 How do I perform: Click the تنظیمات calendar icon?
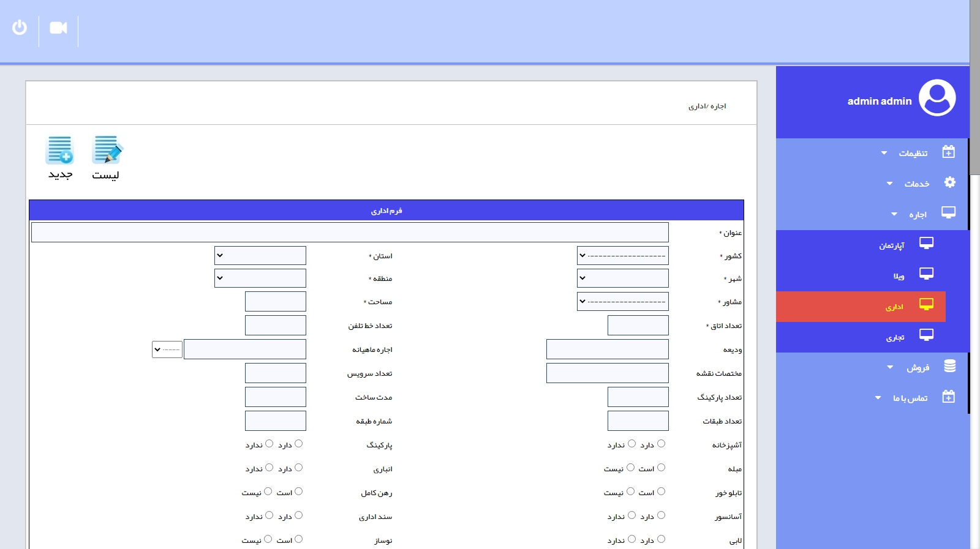(x=948, y=152)
